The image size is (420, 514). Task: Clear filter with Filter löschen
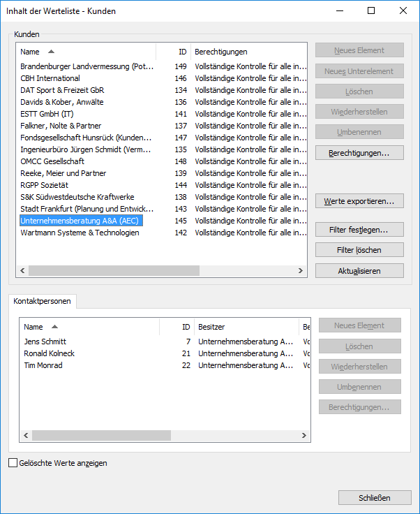pyautogui.click(x=359, y=250)
